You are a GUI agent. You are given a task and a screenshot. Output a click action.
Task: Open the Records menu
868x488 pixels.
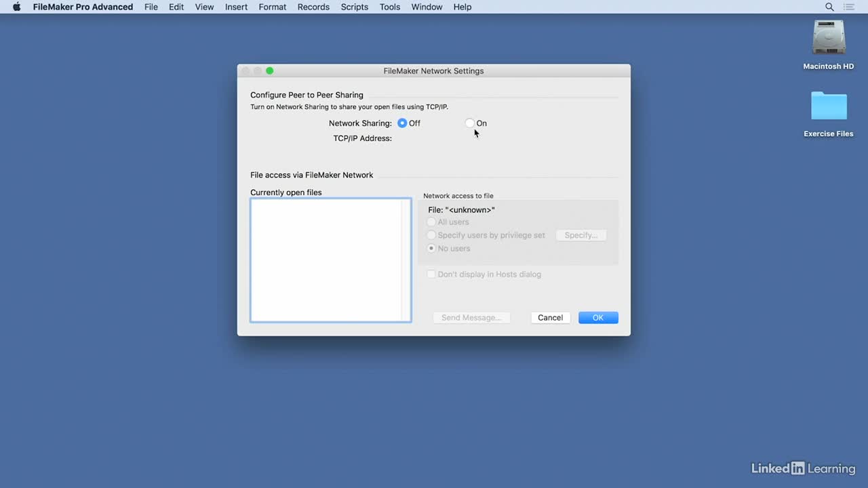click(313, 7)
